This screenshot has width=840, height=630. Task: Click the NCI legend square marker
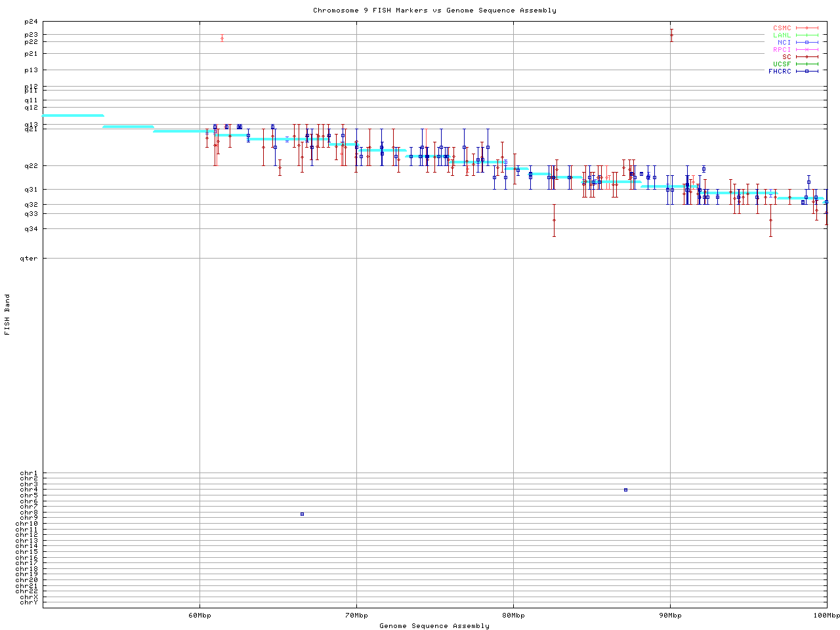click(807, 43)
